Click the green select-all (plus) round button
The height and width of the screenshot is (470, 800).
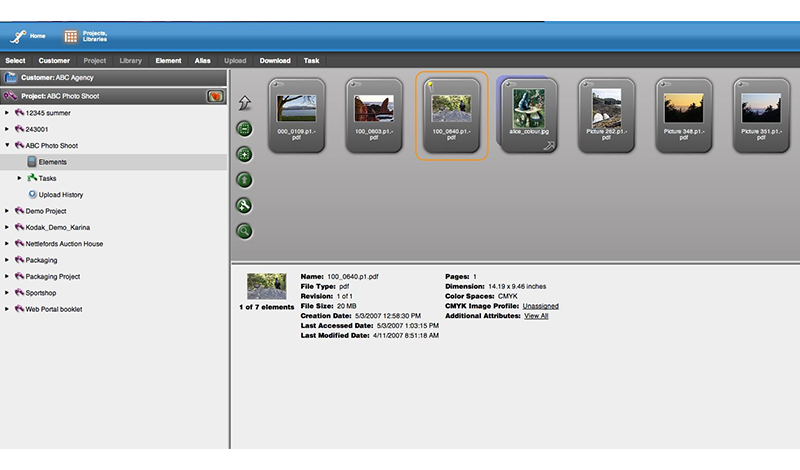point(244,154)
